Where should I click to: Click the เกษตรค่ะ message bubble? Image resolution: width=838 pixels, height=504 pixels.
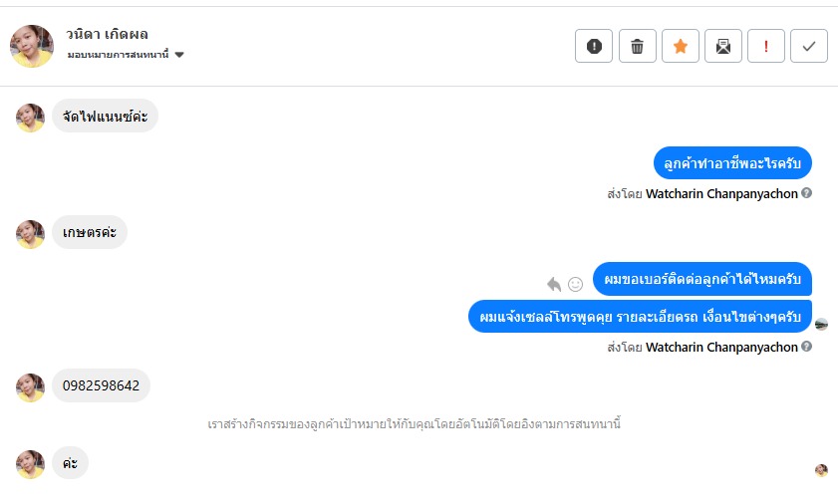90,233
